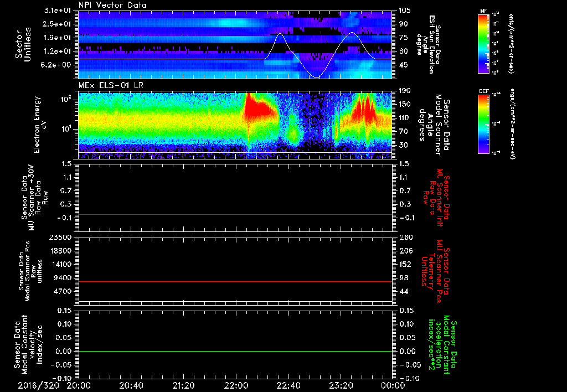
Task: Click the "DEF" color bar label
Action: click(483, 91)
